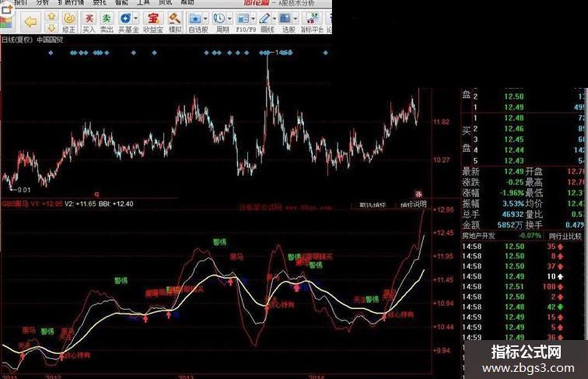Screen dimensions: 588x379
Task: Click the V2: +11.65 indicator value
Action: [80, 204]
